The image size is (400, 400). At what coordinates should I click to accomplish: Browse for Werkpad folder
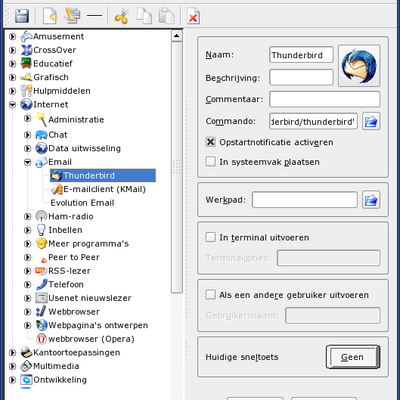click(x=371, y=200)
